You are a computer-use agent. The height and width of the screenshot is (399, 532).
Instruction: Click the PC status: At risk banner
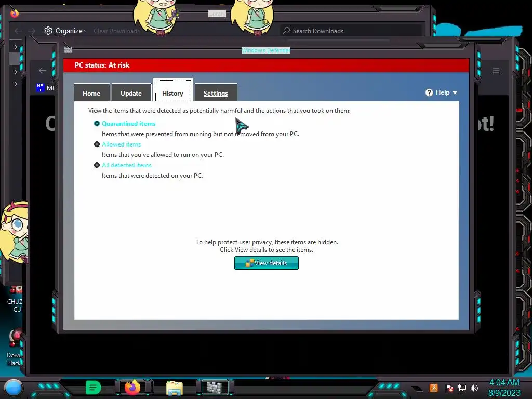[267, 65]
